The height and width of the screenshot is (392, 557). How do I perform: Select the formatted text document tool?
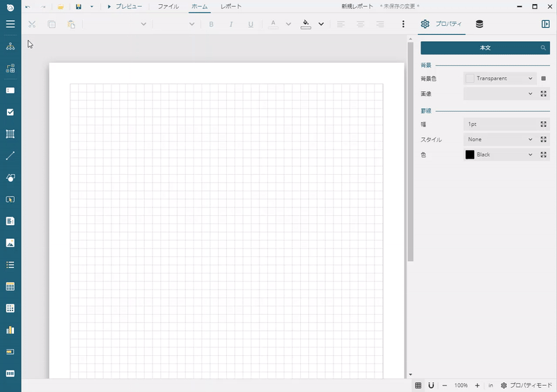point(10,221)
